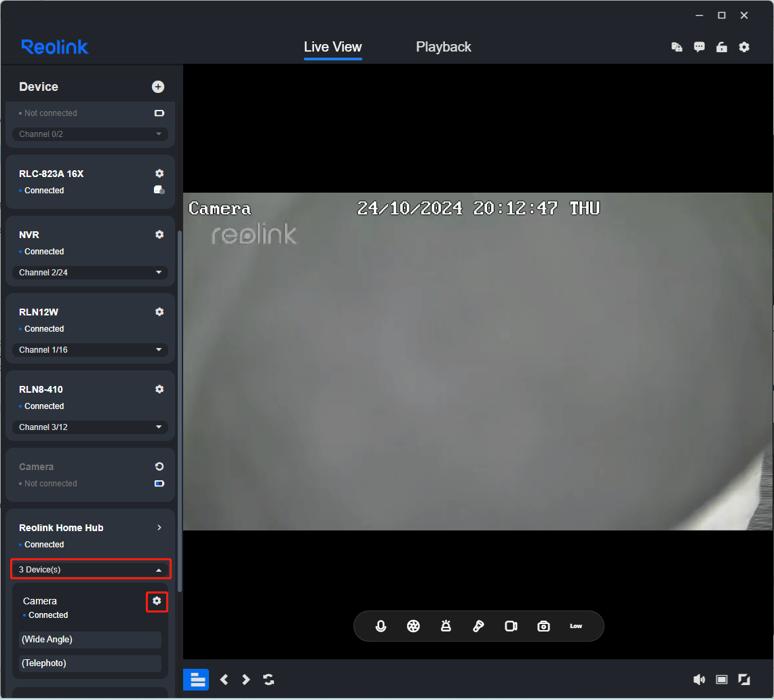Open the RLN12W Channel 1/16 dropdown
Screen dimensions: 774x700
[x=90, y=350]
